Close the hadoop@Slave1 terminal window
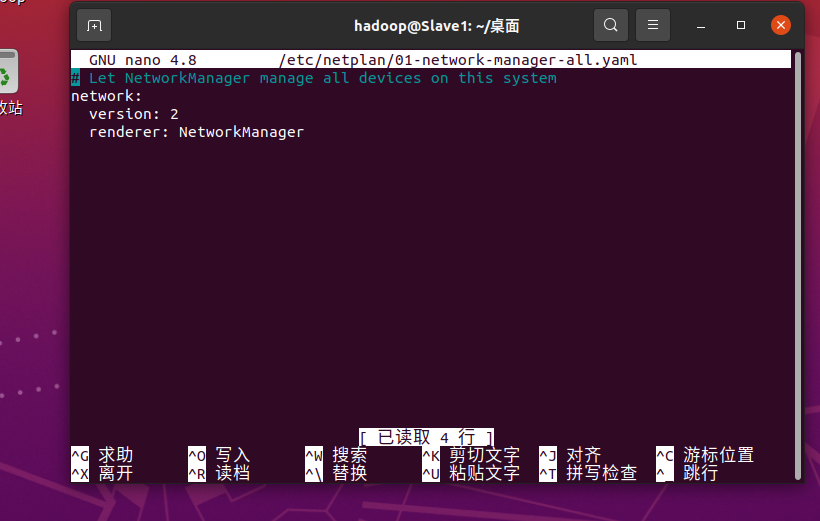 (780, 25)
